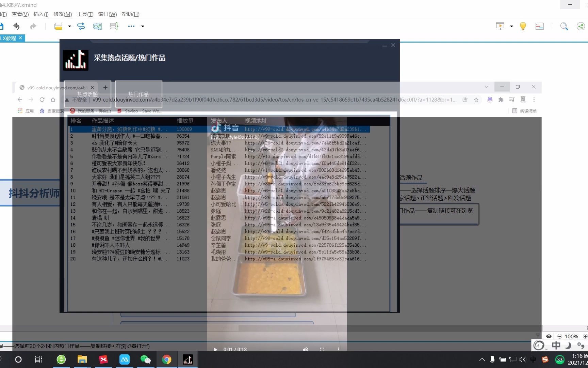Switch to 热门作品 tab in collector window
The width and height of the screenshot is (588, 368).
138,94
